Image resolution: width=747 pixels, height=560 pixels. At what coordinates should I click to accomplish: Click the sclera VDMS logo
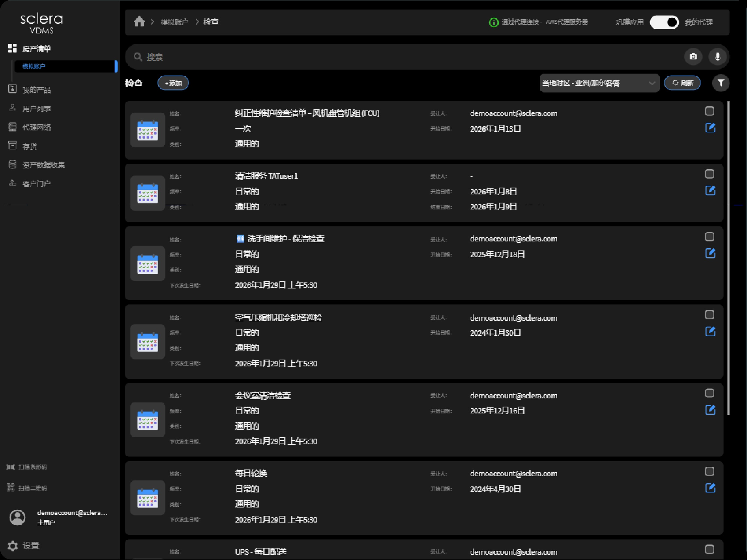coord(42,23)
